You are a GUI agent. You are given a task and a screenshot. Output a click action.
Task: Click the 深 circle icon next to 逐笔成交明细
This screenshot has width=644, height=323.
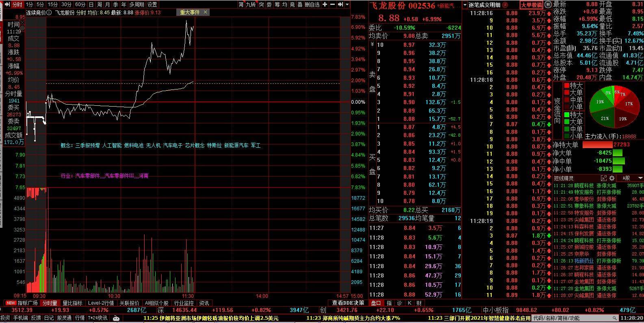coord(505,5)
